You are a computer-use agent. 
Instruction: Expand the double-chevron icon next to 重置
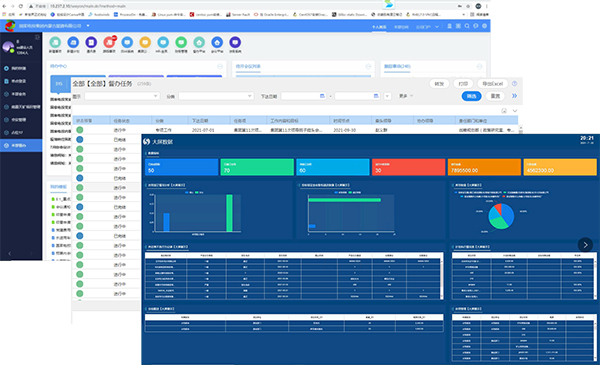click(514, 96)
